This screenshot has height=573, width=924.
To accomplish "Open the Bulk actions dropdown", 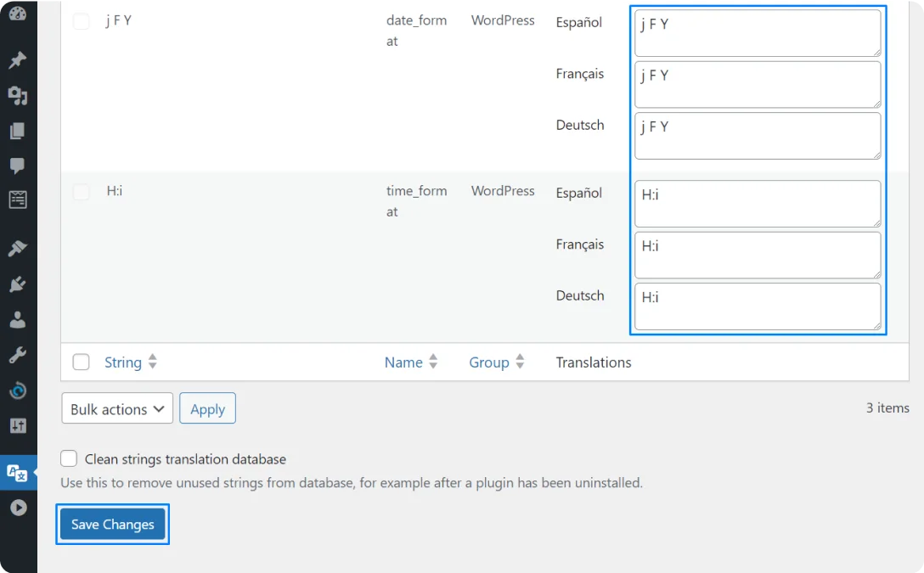I will pos(116,408).
